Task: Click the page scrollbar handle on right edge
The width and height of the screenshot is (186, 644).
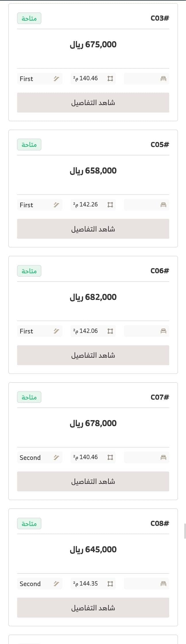Action: pos(185,531)
